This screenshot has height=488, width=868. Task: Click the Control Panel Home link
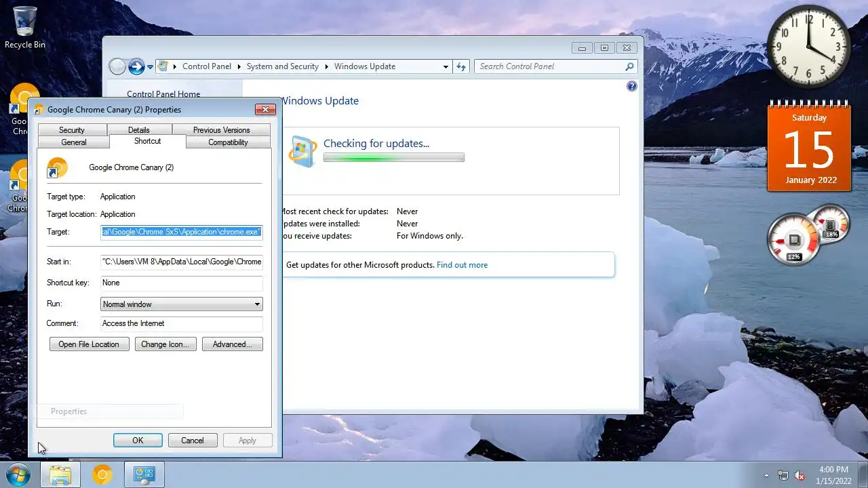coord(163,94)
